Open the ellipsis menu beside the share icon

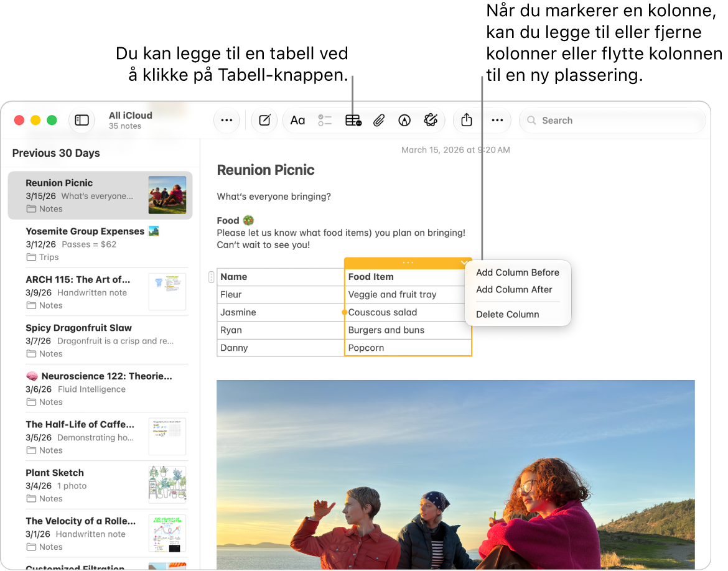[497, 120]
